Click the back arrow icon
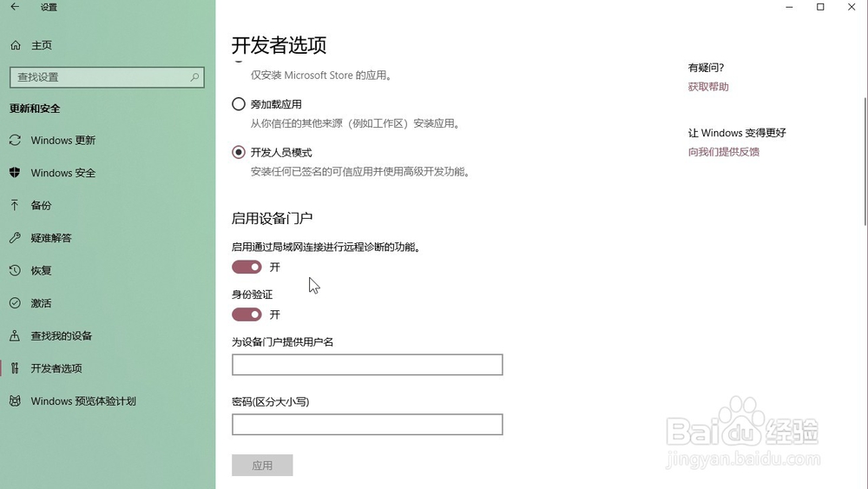Screen dimensions: 868x489 (x=15, y=7)
